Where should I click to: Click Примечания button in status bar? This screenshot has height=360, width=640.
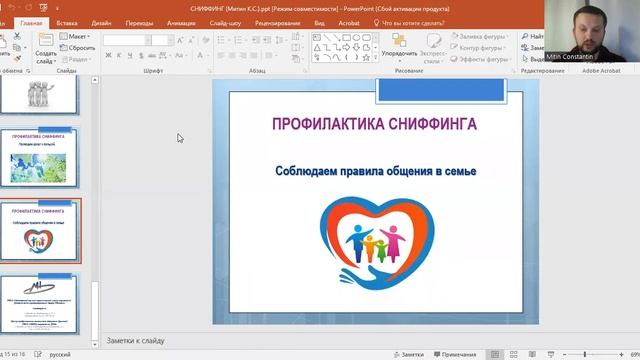coord(455,355)
